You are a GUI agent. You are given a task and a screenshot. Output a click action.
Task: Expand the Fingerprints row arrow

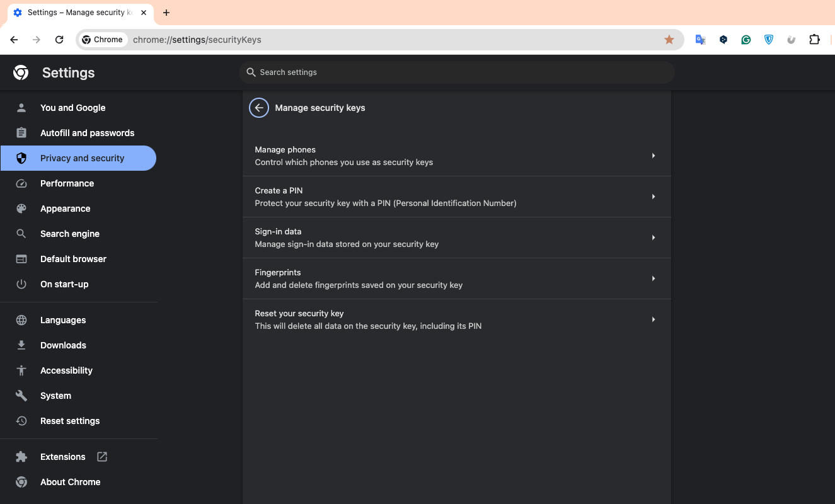[654, 278]
